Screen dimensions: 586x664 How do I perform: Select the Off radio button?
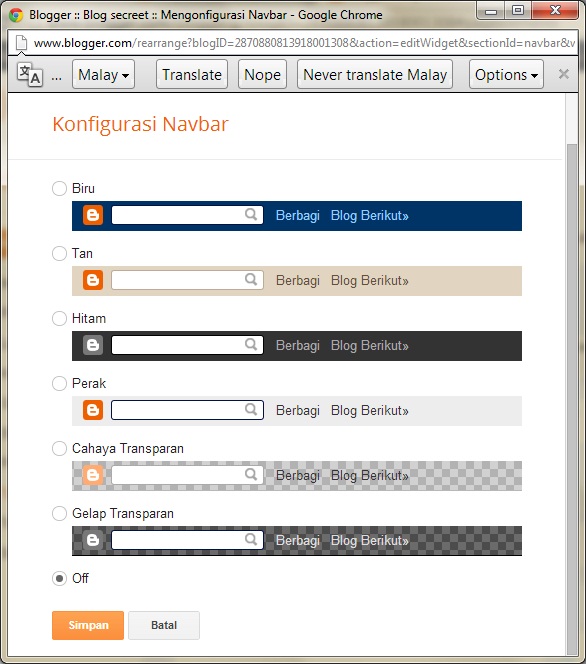59,578
